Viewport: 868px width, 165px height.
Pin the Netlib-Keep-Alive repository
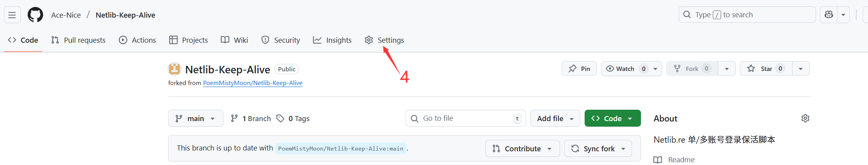[579, 69]
